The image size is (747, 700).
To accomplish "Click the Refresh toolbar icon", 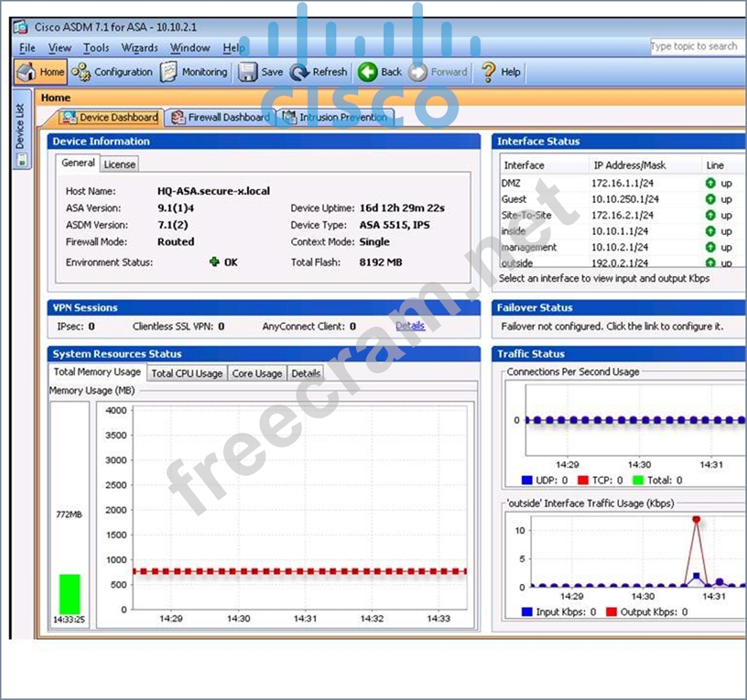I will [300, 72].
